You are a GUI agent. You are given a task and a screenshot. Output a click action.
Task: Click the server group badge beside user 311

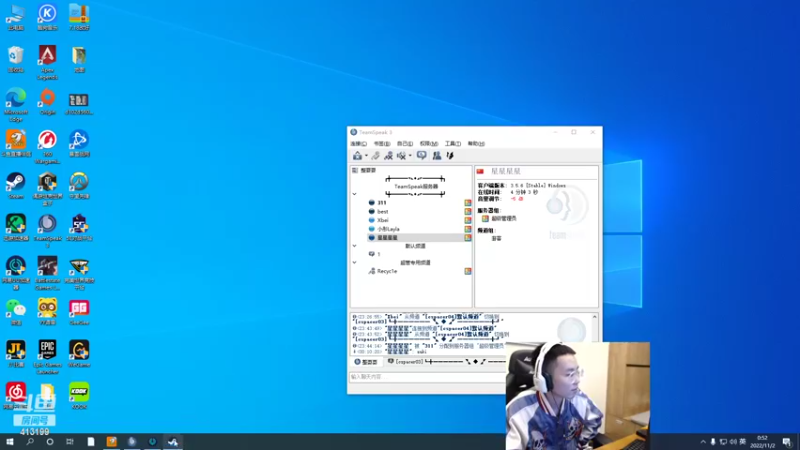(468, 203)
